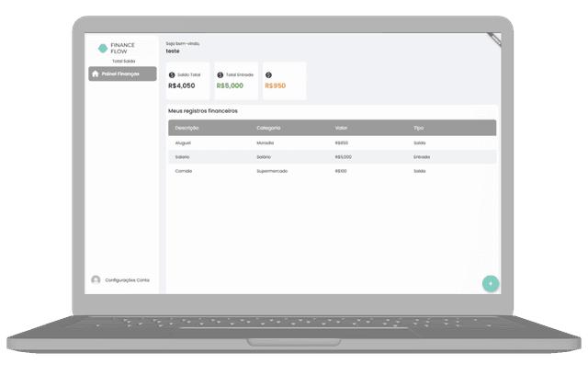Click the Valor column header
Screen dimensions: 588x375
coord(342,128)
